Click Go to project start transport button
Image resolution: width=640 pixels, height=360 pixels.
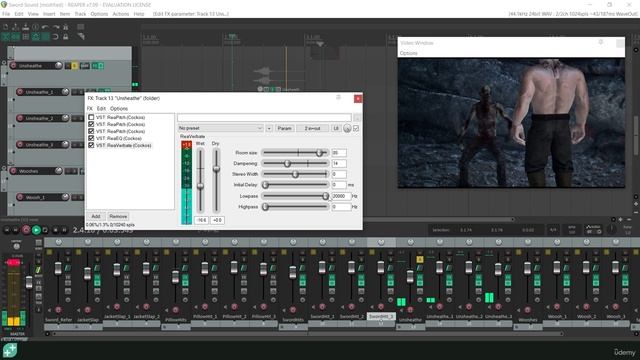click(x=7, y=230)
